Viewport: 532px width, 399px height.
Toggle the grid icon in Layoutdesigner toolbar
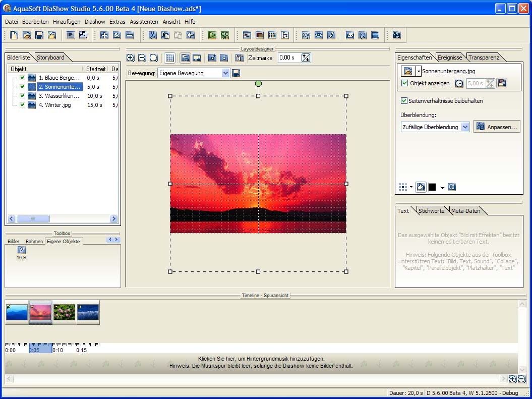click(x=170, y=58)
